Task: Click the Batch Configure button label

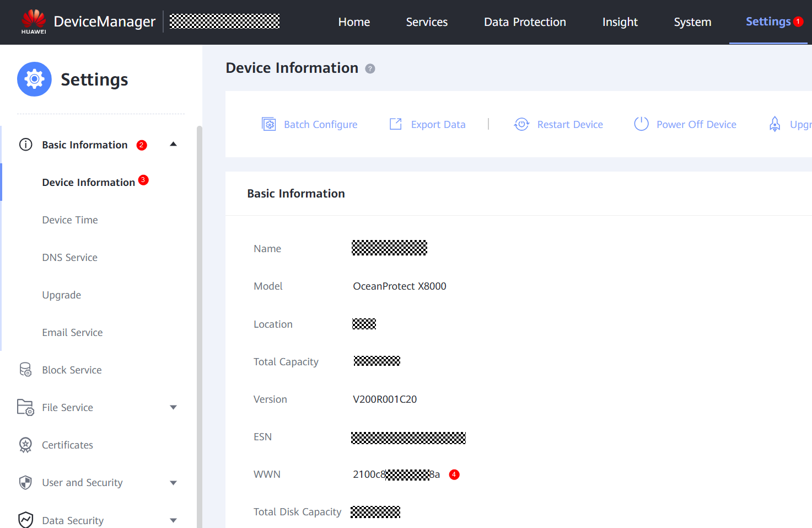Action: (321, 125)
